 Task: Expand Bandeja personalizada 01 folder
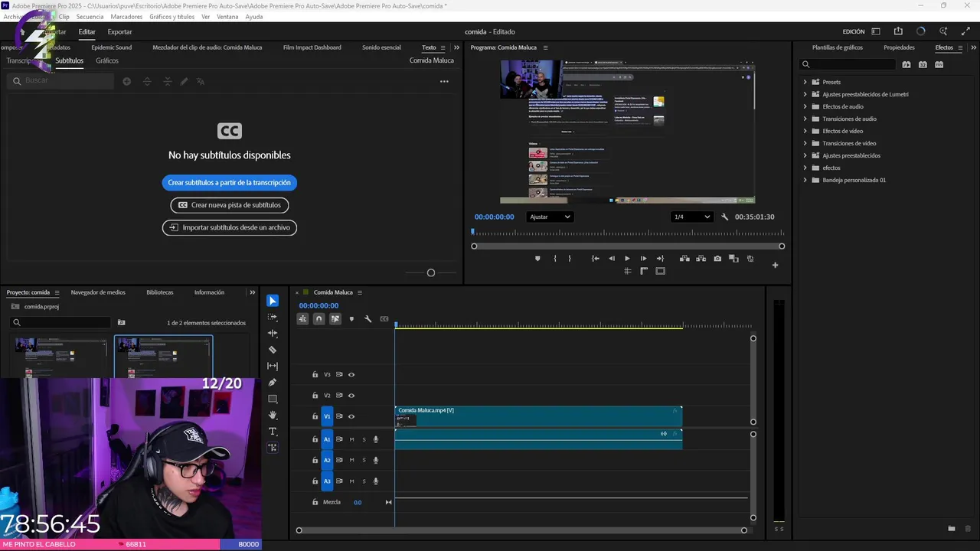point(805,180)
